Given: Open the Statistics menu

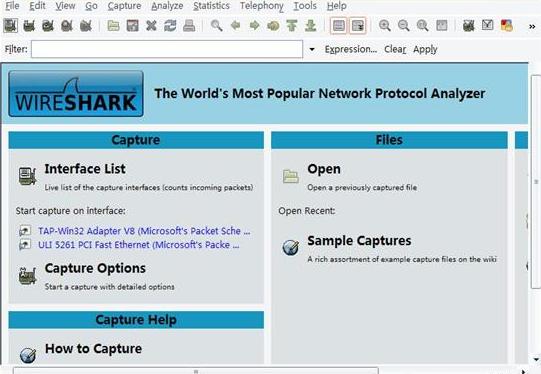Looking at the screenshot, I should pos(211,6).
